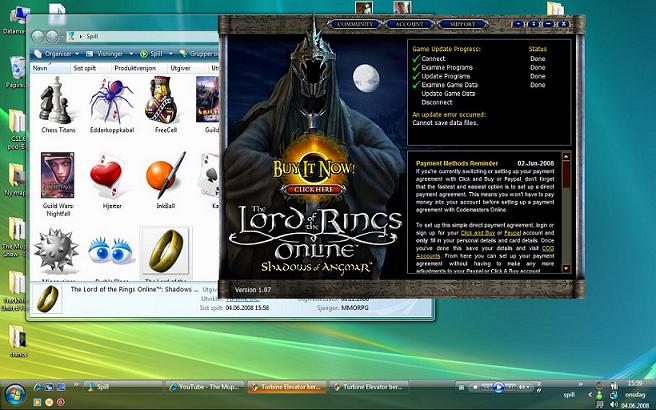Sort by the Navn column header
The image size is (656, 410).
49,68
